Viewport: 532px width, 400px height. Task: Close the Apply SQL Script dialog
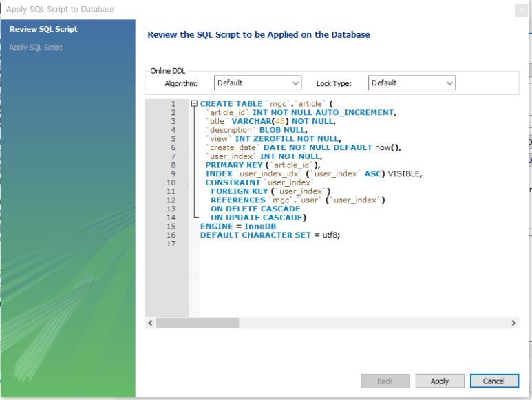[521, 10]
